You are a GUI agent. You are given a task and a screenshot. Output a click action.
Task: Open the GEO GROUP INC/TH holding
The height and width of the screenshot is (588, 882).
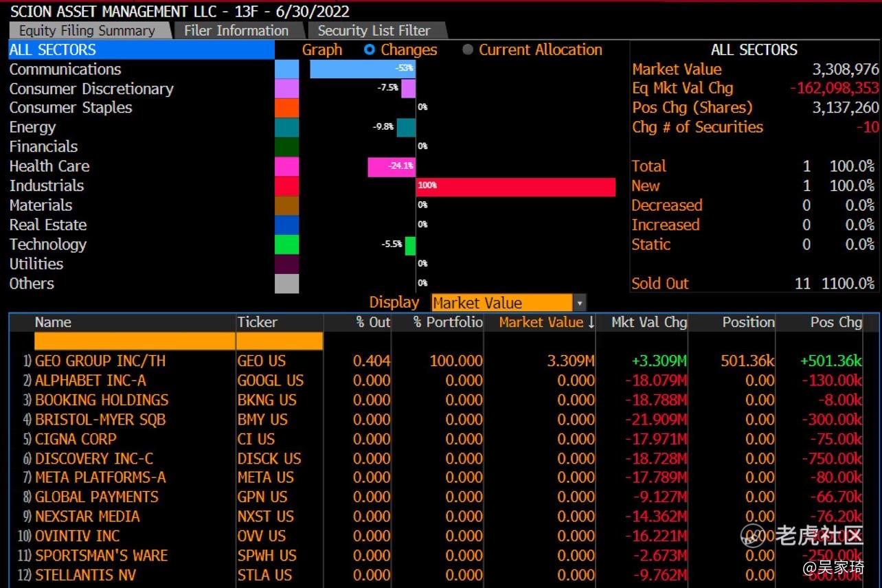tap(100, 361)
